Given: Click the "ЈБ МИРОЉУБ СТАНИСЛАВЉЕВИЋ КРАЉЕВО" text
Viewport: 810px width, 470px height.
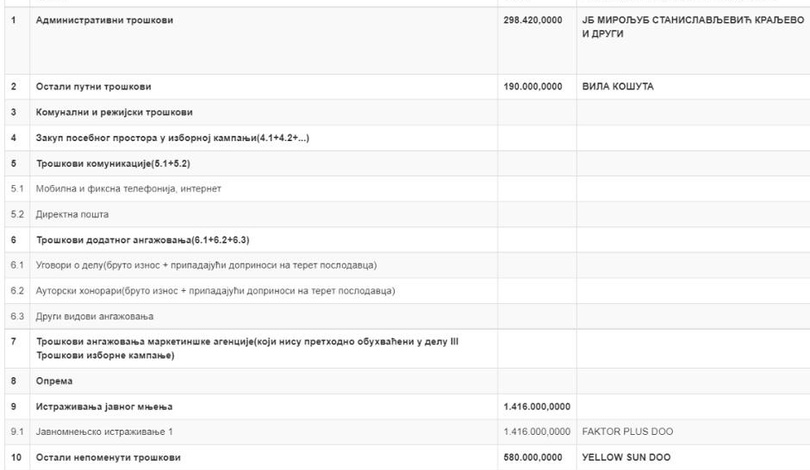Looking at the screenshot, I should 690,21.
